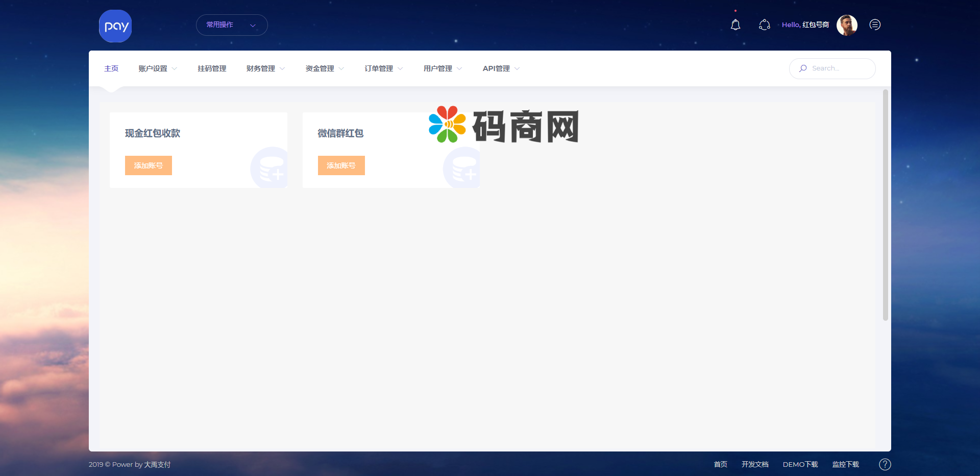Viewport: 980px width, 476px height.
Task: Open the user avatar profile picture
Action: pyautogui.click(x=846, y=25)
